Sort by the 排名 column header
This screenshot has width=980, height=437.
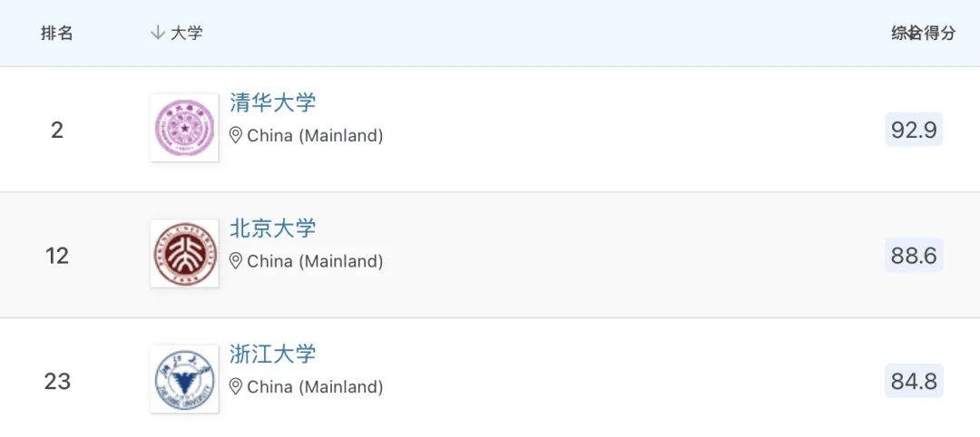(x=57, y=34)
